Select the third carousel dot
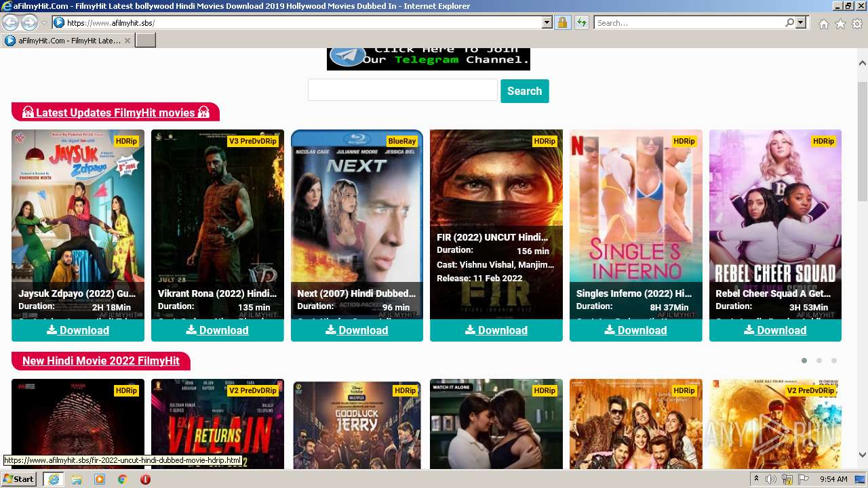This screenshot has width=868, height=488. click(834, 361)
